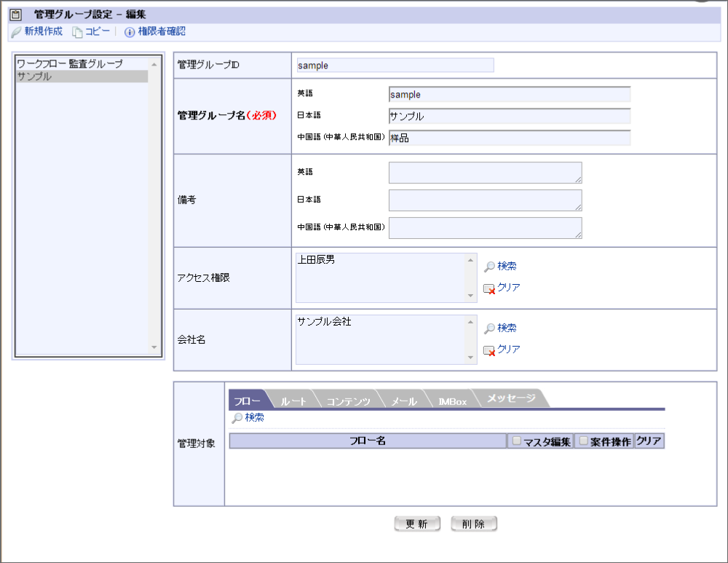The width and height of the screenshot is (728, 563).
Task: Select サンプル in the group list
Action: point(82,76)
